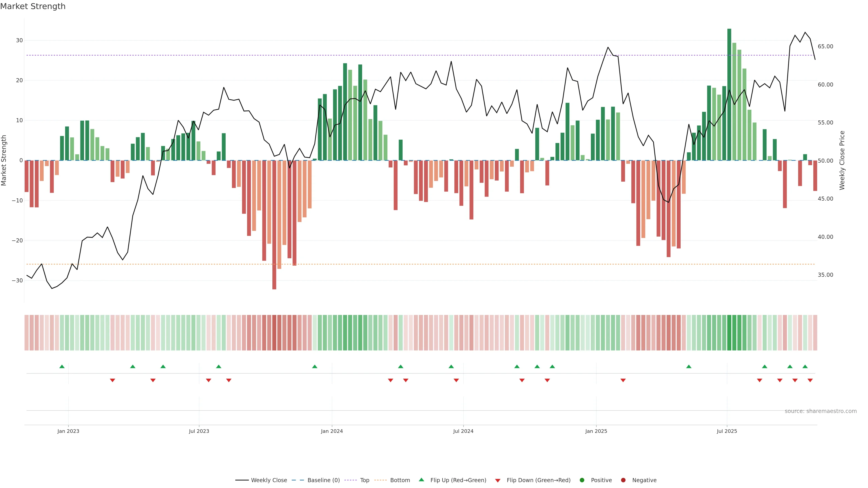Click the flip-down triangle after Jan 2025

(x=623, y=380)
